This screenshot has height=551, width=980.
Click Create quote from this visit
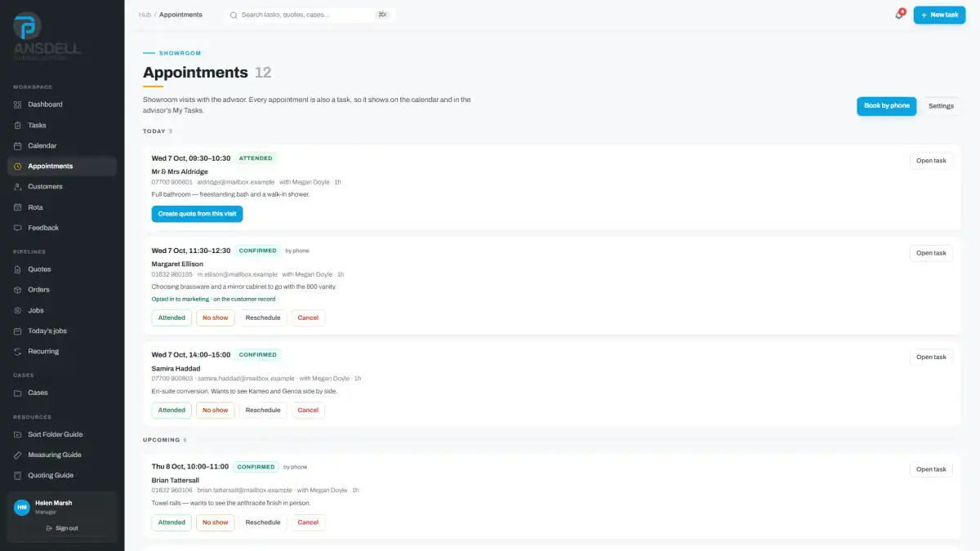197,214
